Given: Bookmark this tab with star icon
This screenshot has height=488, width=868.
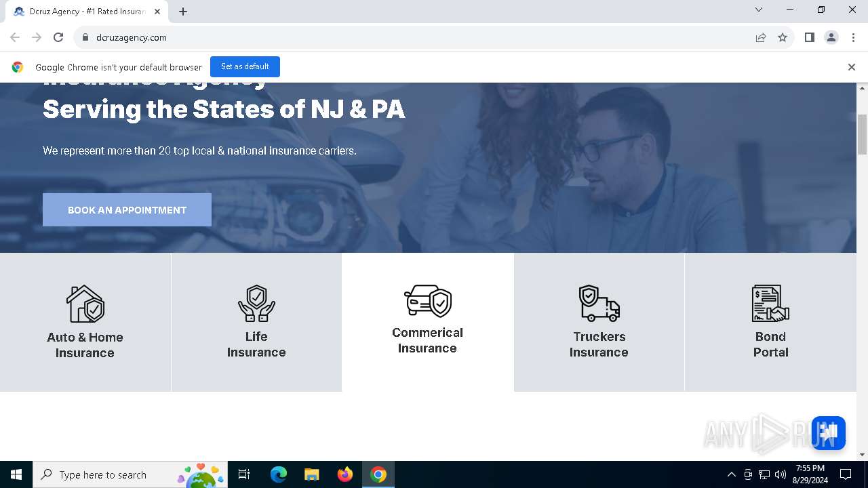Looking at the screenshot, I should pos(783,37).
